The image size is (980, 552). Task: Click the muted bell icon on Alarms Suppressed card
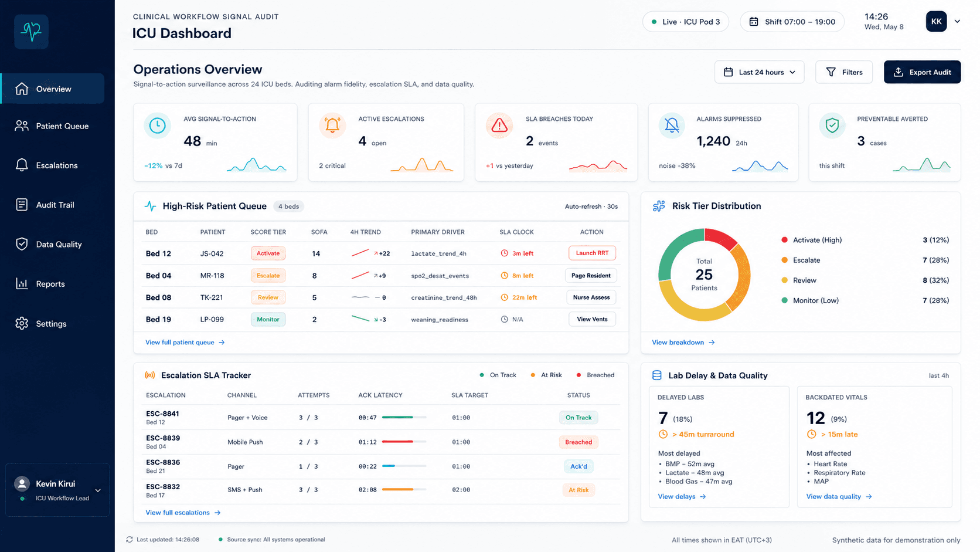(672, 126)
